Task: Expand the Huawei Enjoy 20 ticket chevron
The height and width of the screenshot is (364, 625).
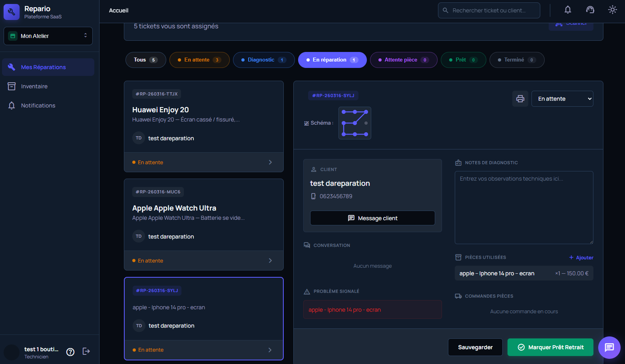Action: click(270, 162)
